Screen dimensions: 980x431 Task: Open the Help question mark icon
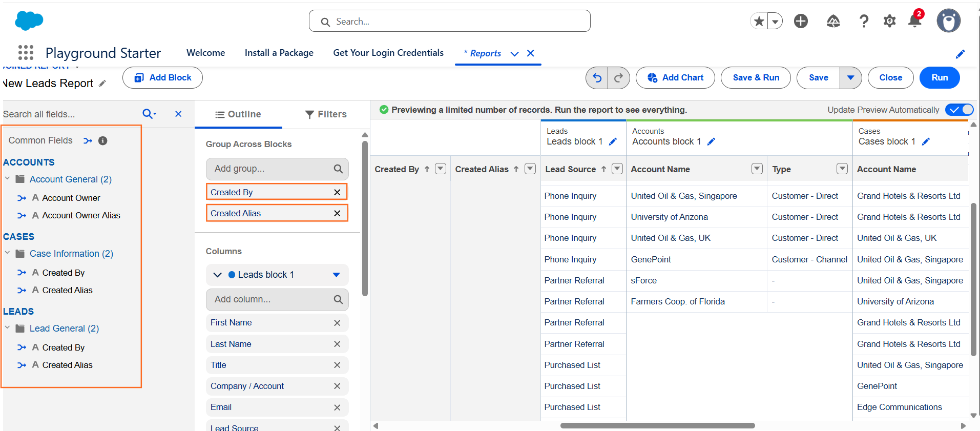[864, 21]
